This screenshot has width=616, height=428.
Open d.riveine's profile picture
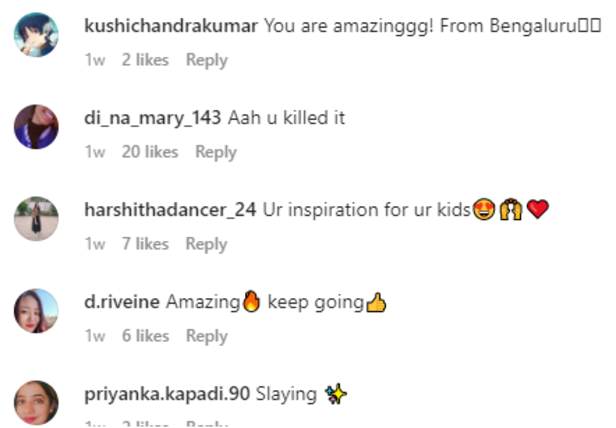(x=36, y=311)
